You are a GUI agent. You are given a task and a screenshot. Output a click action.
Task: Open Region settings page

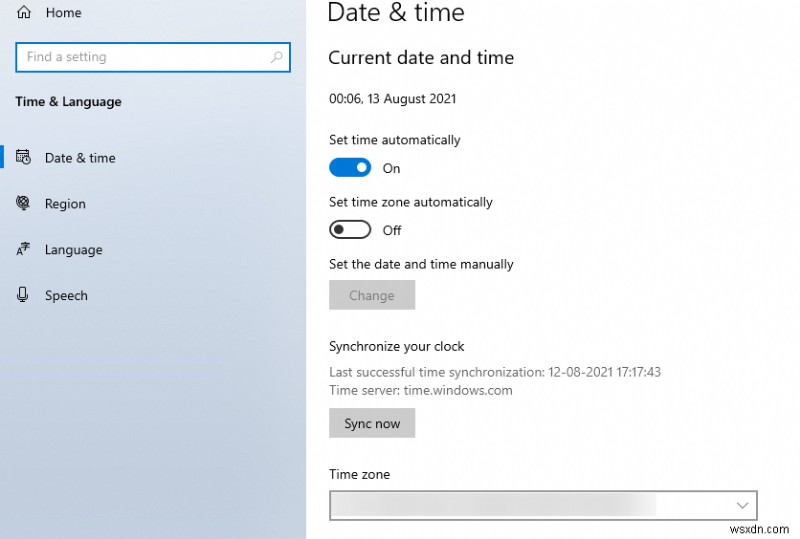coord(65,204)
